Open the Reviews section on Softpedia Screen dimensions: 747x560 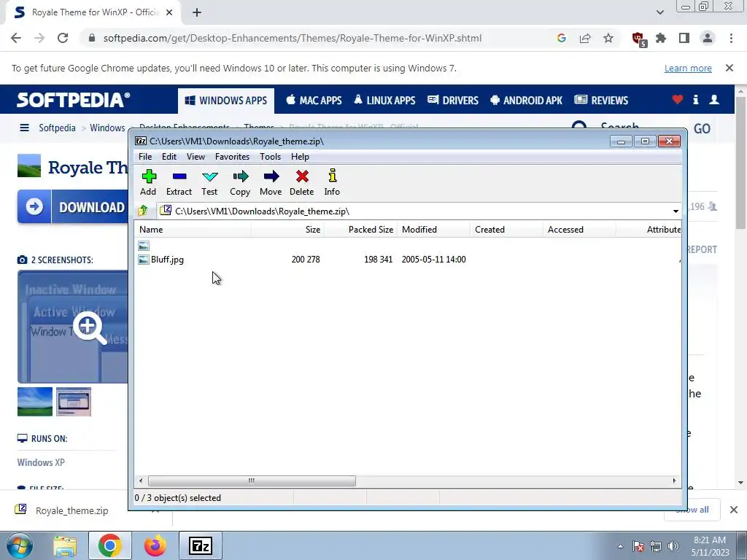601,101
